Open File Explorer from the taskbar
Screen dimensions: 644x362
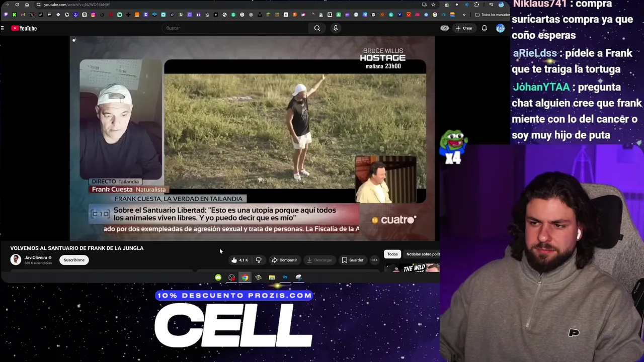(272, 277)
